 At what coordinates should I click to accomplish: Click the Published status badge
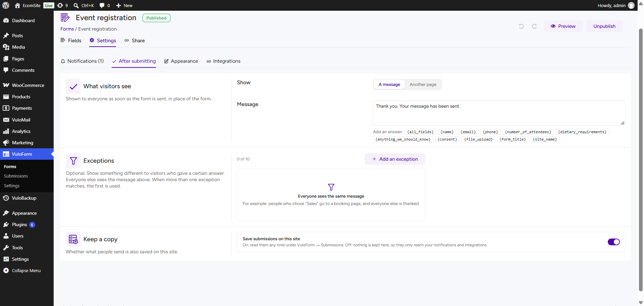tap(156, 18)
